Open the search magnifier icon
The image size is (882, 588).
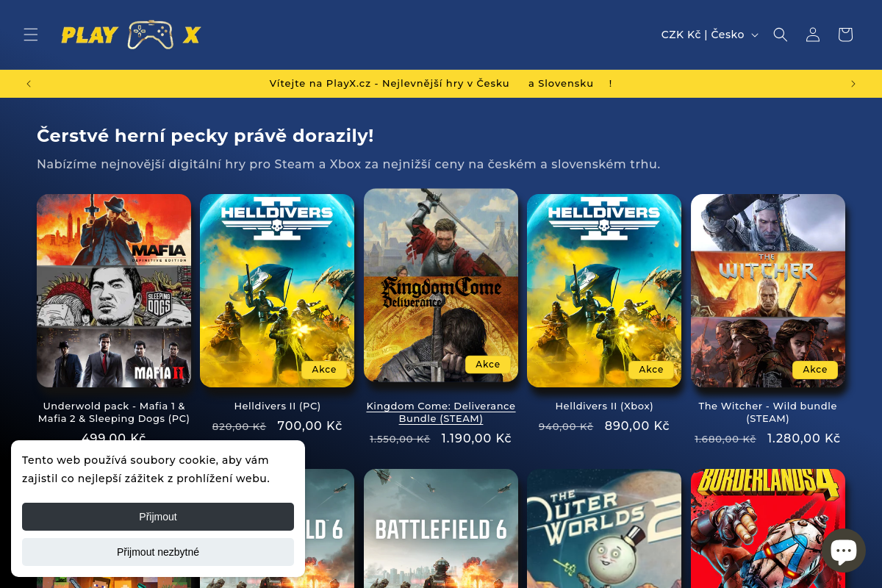[x=781, y=35]
